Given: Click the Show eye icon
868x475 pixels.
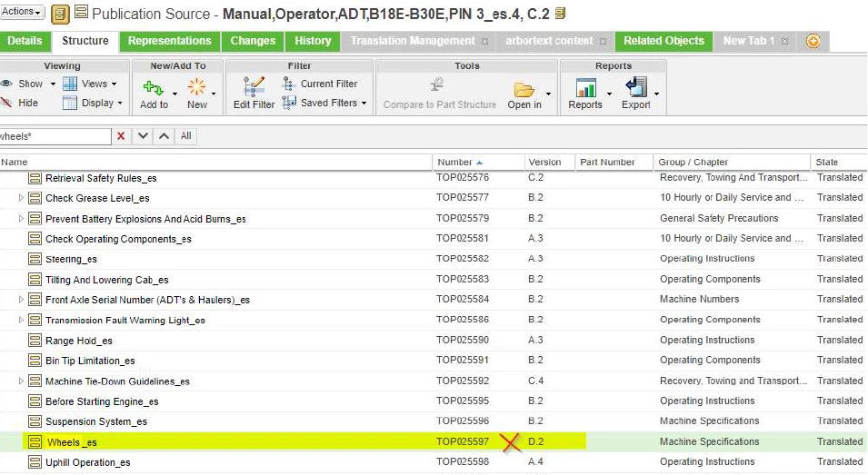Looking at the screenshot, I should 6,84.
